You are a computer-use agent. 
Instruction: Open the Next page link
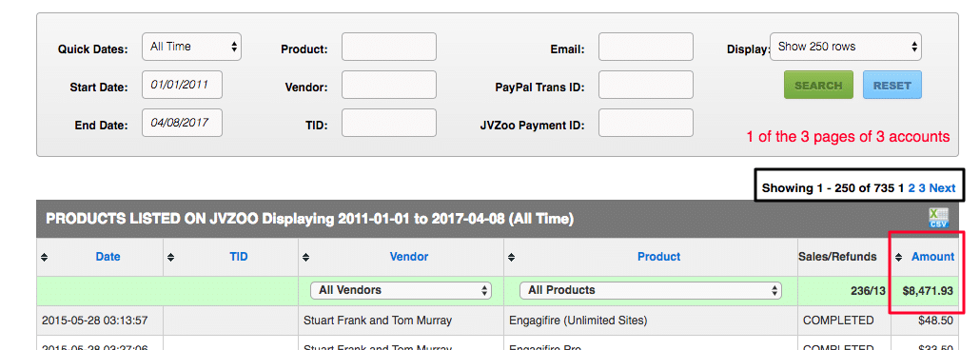[943, 187]
